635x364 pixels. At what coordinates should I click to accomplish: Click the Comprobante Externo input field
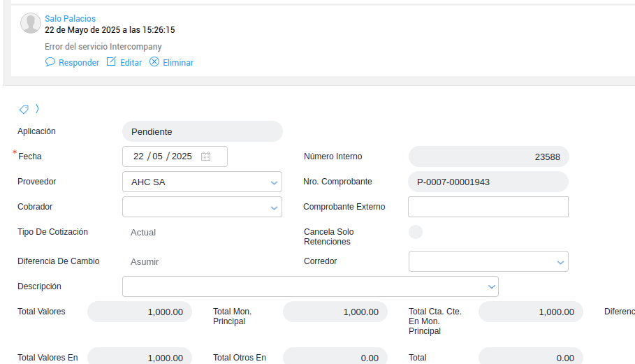488,207
